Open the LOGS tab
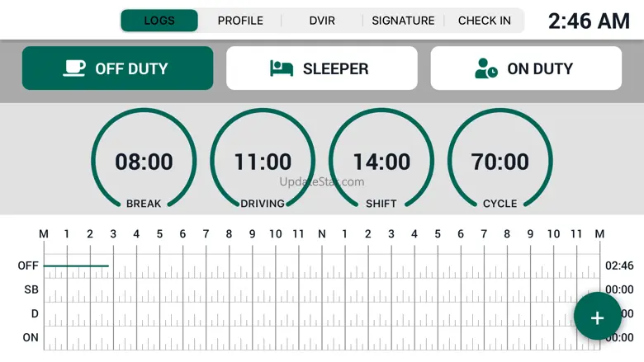The image size is (644, 362). coord(159,21)
